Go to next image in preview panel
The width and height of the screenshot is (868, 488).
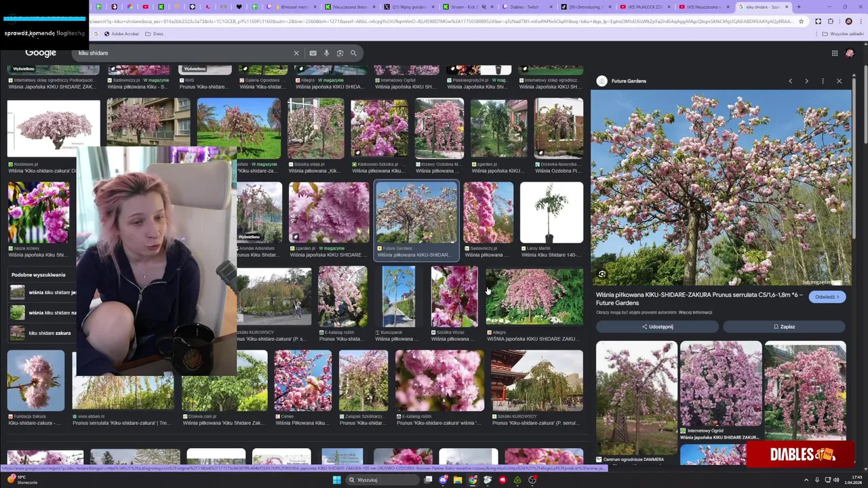(806, 81)
